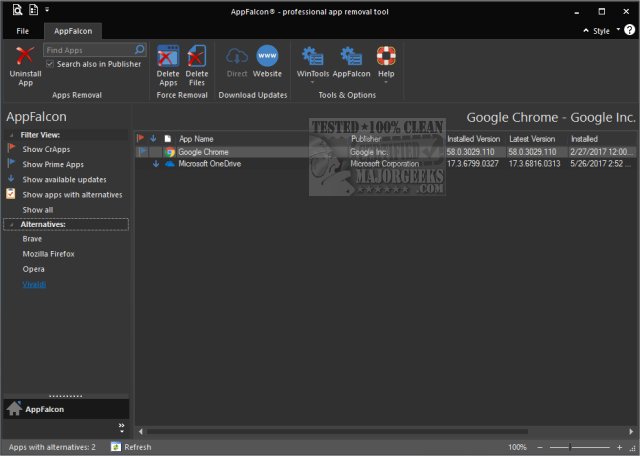Click the quick access magnifier icon in title bar

(x=17, y=10)
